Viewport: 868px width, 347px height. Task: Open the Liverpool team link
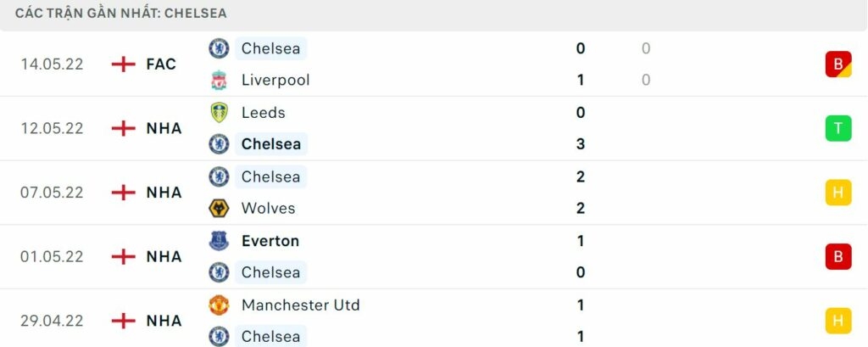[x=275, y=81]
